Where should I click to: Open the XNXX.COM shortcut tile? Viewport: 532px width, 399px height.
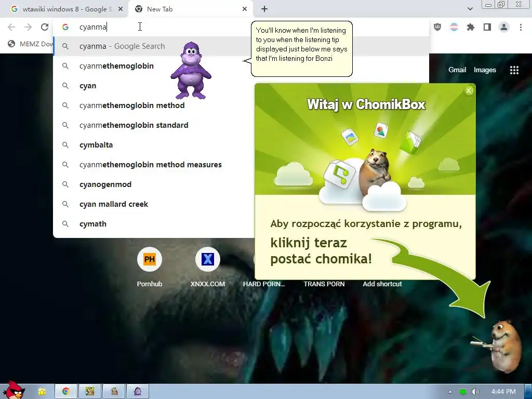click(x=208, y=268)
